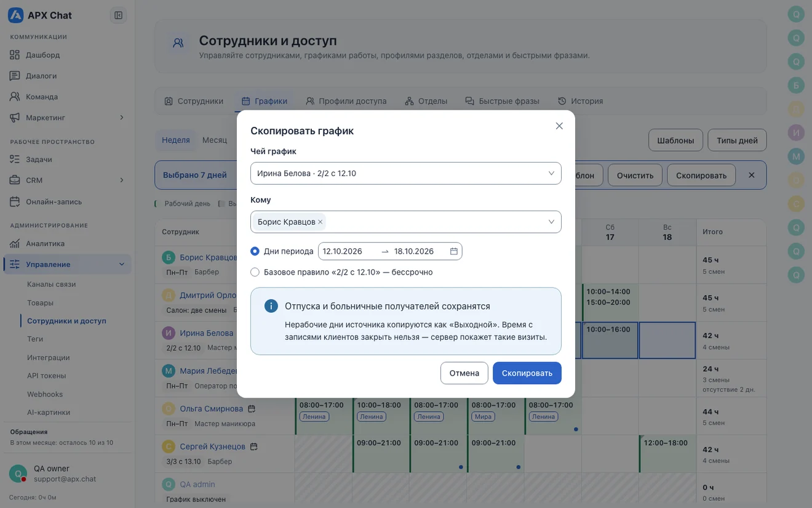The width and height of the screenshot is (812, 508).
Task: Open История tab
Action: click(580, 101)
